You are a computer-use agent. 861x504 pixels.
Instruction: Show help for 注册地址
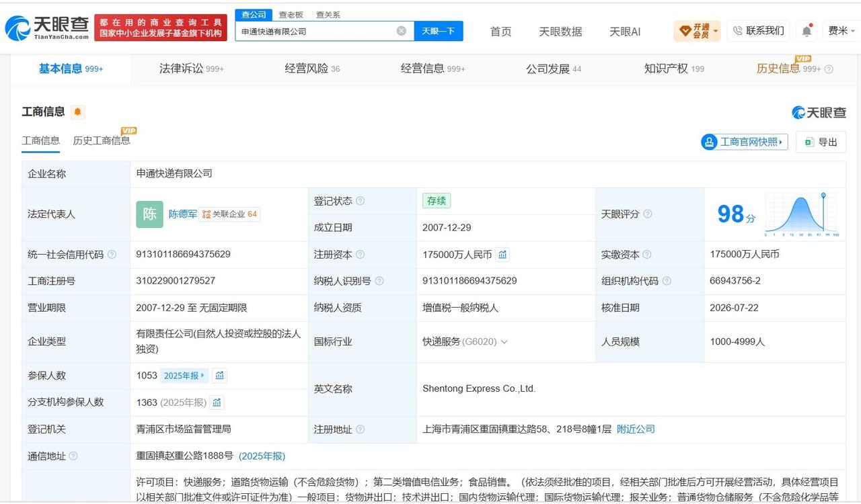360,429
